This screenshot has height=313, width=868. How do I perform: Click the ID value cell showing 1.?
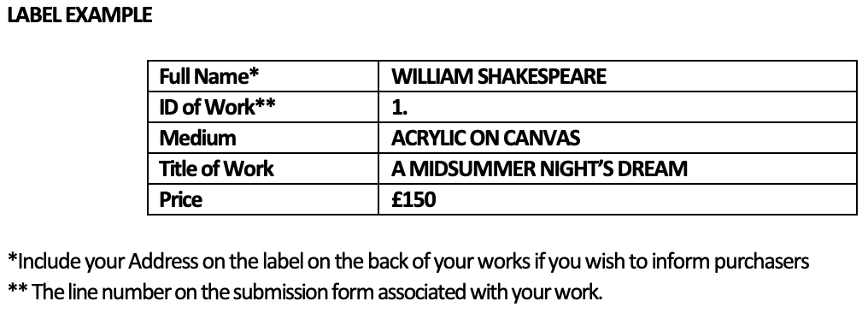pos(617,107)
